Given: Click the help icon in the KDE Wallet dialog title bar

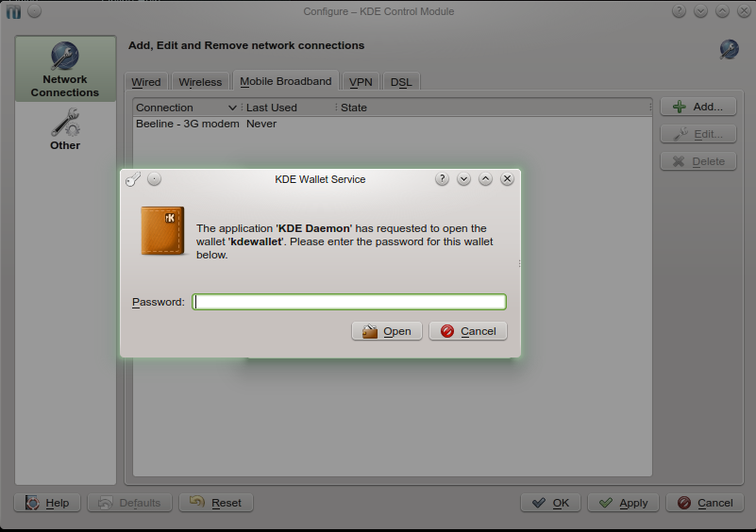Looking at the screenshot, I should coord(442,179).
